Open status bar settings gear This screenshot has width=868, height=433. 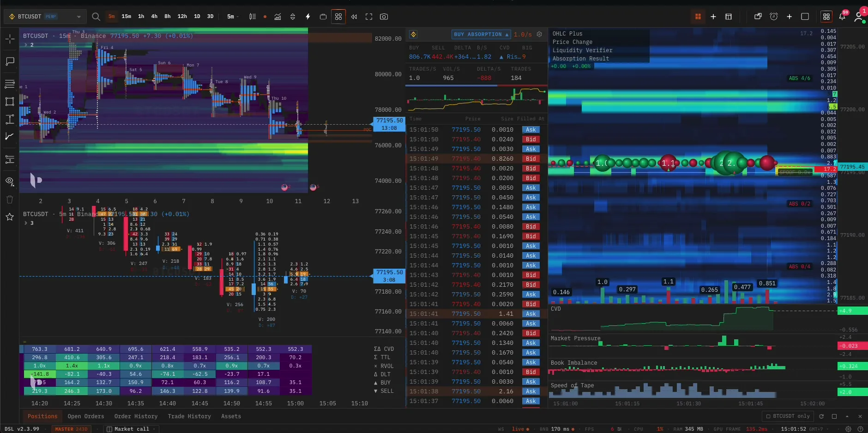click(x=848, y=429)
